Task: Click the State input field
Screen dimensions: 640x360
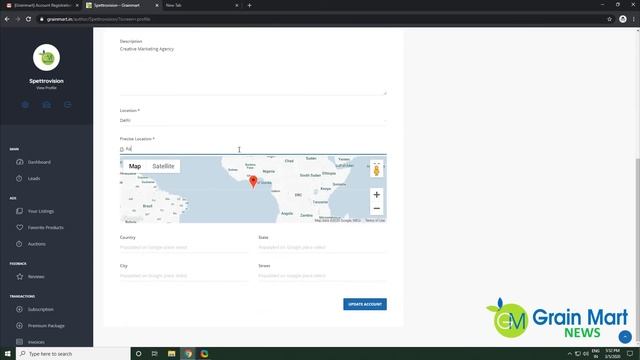Action: click(x=322, y=247)
